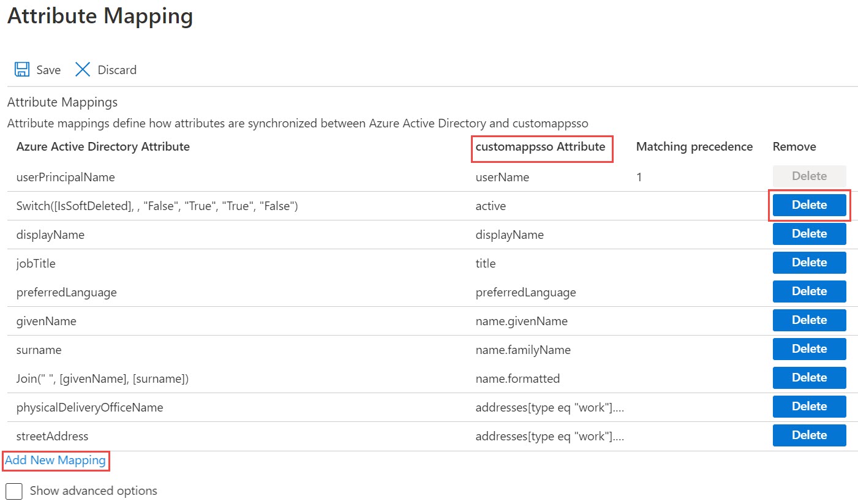This screenshot has height=504, width=858.
Task: Click Matching precedence value 1
Action: (x=639, y=178)
